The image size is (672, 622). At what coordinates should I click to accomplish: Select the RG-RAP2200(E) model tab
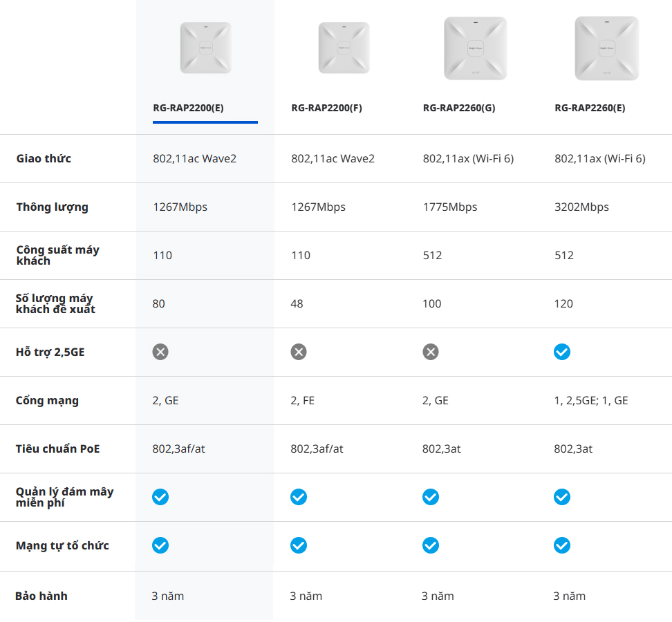click(x=188, y=108)
